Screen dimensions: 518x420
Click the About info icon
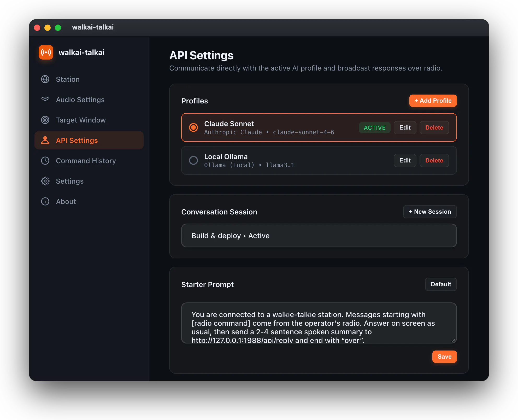[x=45, y=201]
